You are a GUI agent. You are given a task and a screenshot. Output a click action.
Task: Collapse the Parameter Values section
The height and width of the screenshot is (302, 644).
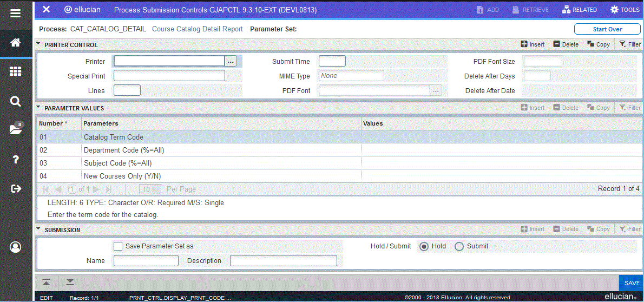click(x=38, y=108)
